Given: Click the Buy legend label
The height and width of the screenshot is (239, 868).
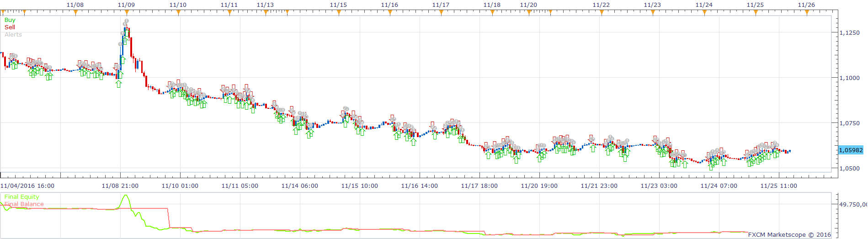Looking at the screenshot, I should coord(10,20).
